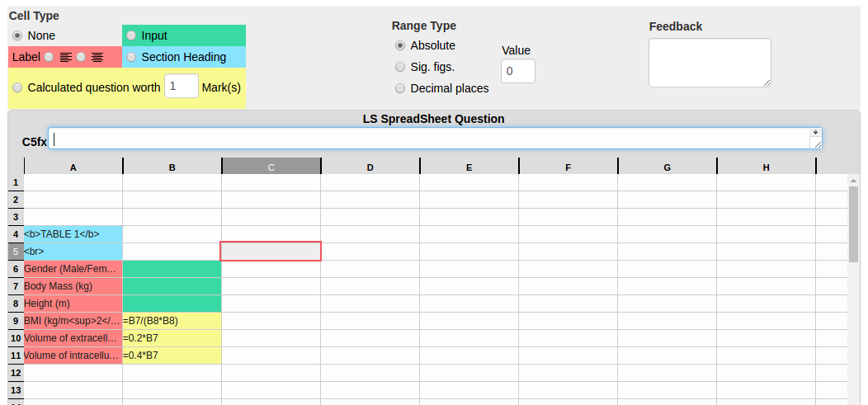
Task: Click the BMI label cell in A9
Action: [73, 321]
